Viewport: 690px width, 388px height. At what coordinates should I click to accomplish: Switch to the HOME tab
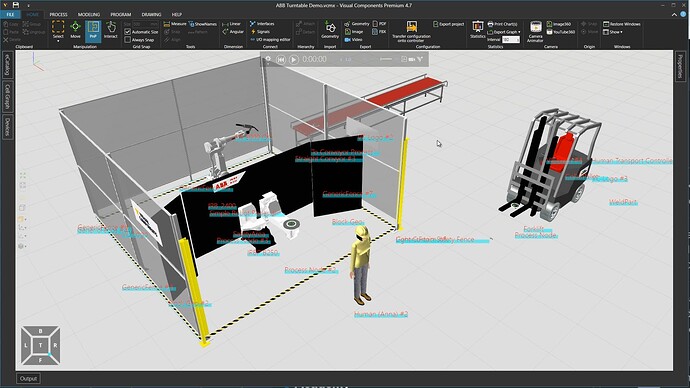coord(32,15)
